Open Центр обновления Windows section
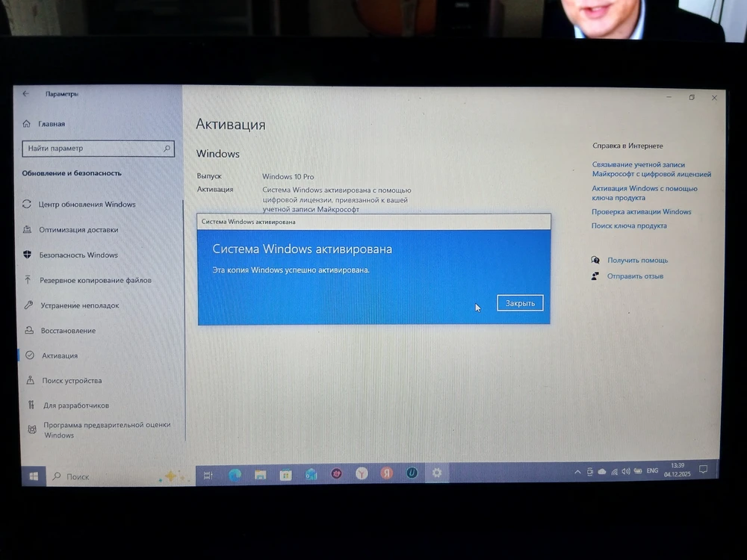 87,205
